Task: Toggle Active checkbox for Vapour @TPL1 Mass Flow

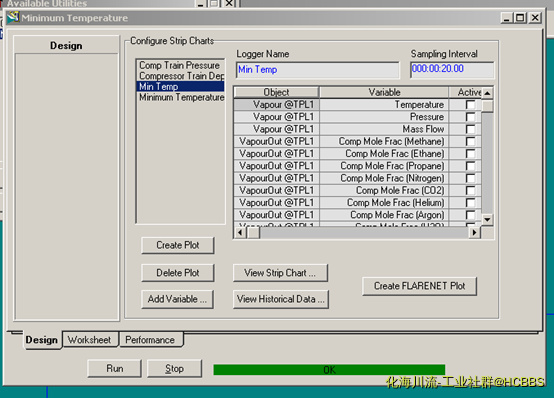Action: click(470, 129)
